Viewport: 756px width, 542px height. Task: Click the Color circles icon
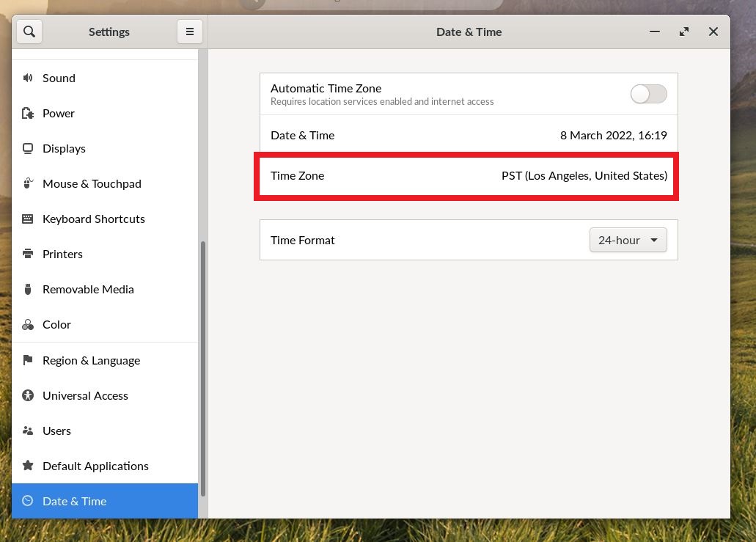coord(28,324)
